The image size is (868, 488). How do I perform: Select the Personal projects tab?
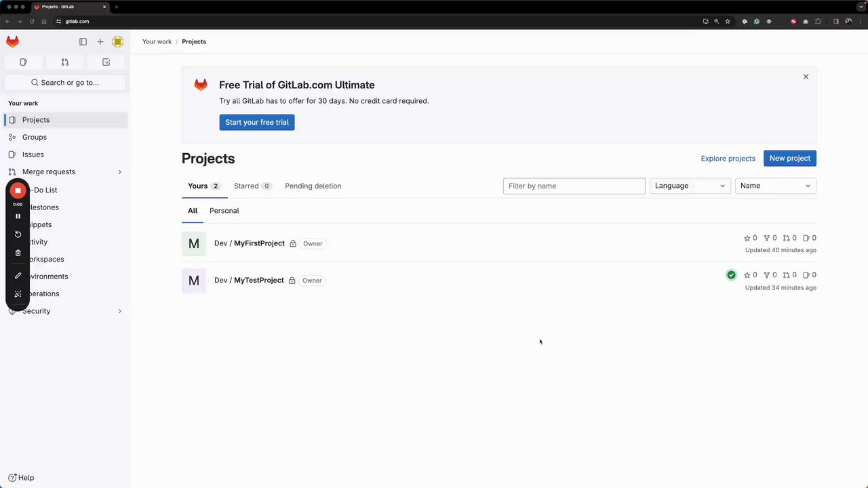click(x=224, y=211)
